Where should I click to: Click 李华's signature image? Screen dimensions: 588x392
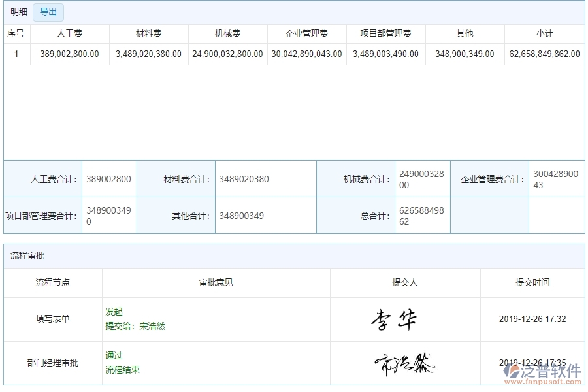point(394,318)
